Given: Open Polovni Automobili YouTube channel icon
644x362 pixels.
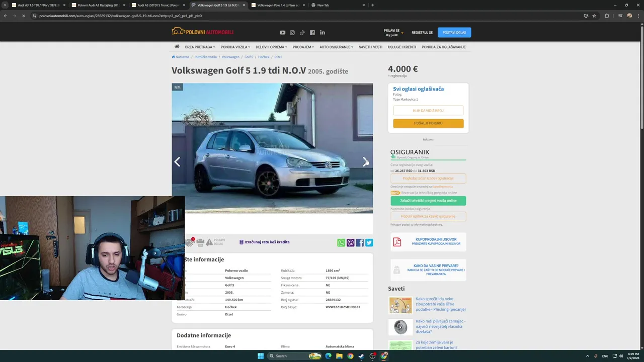Looking at the screenshot, I should (282, 33).
